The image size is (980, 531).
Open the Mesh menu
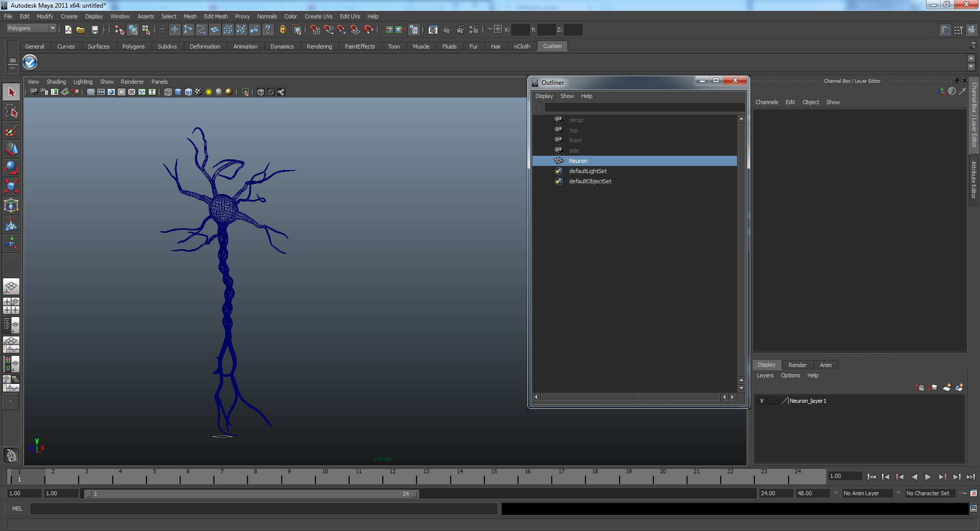pyautogui.click(x=190, y=16)
